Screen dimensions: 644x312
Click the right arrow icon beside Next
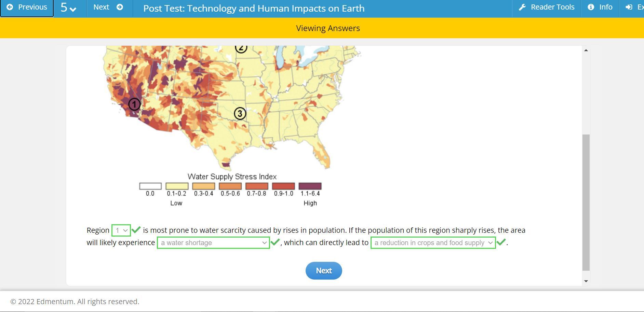120,7
